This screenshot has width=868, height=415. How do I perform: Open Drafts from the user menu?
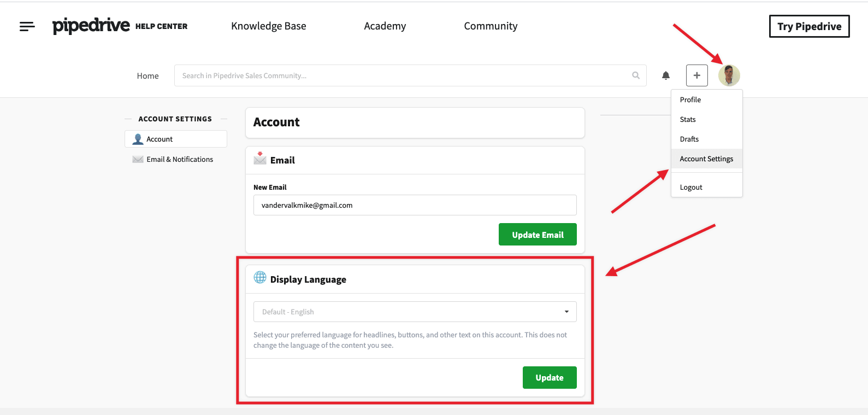[689, 139]
